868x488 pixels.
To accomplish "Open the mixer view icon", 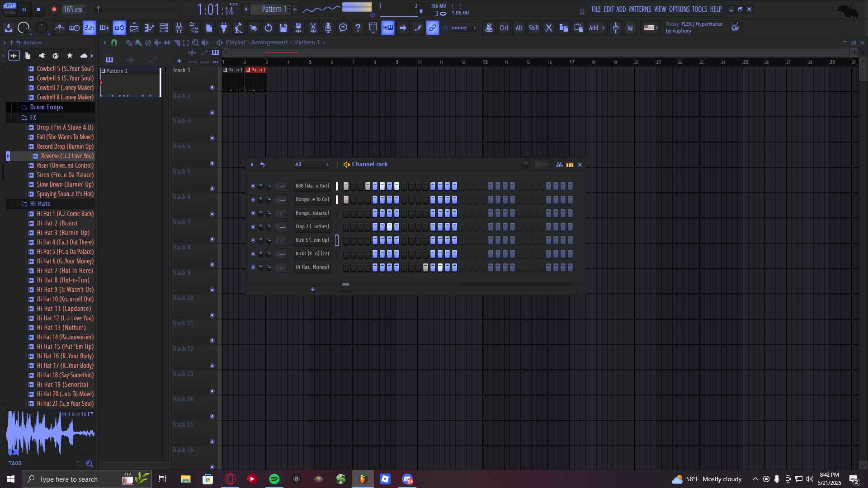I will (179, 28).
